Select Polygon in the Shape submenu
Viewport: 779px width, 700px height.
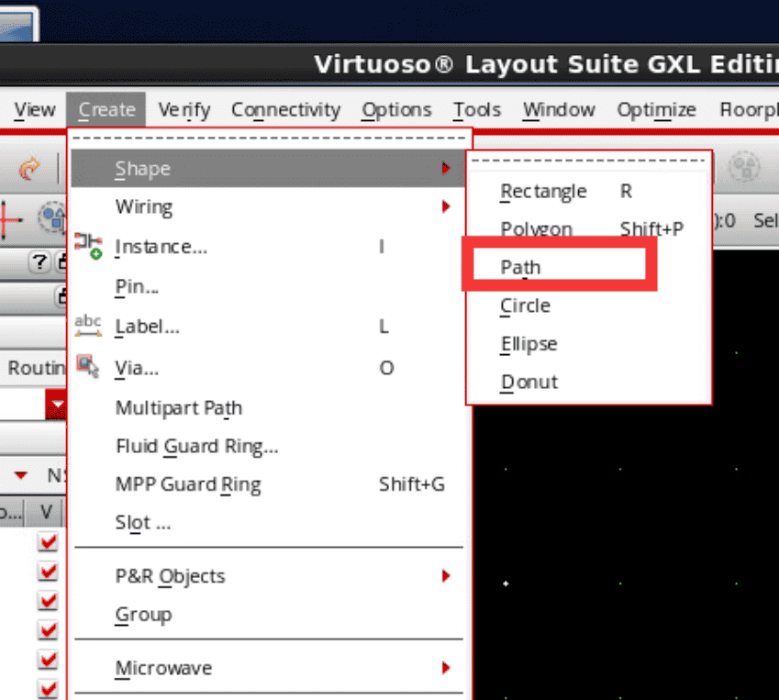(589, 228)
